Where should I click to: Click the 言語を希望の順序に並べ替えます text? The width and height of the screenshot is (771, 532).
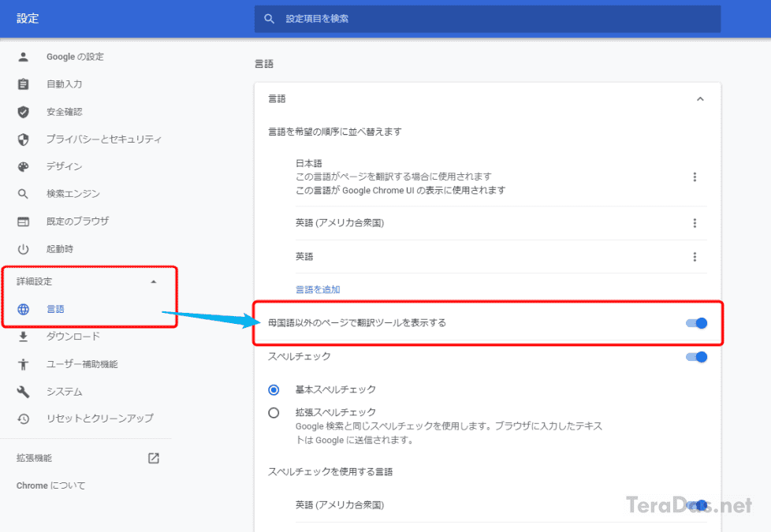(x=335, y=132)
